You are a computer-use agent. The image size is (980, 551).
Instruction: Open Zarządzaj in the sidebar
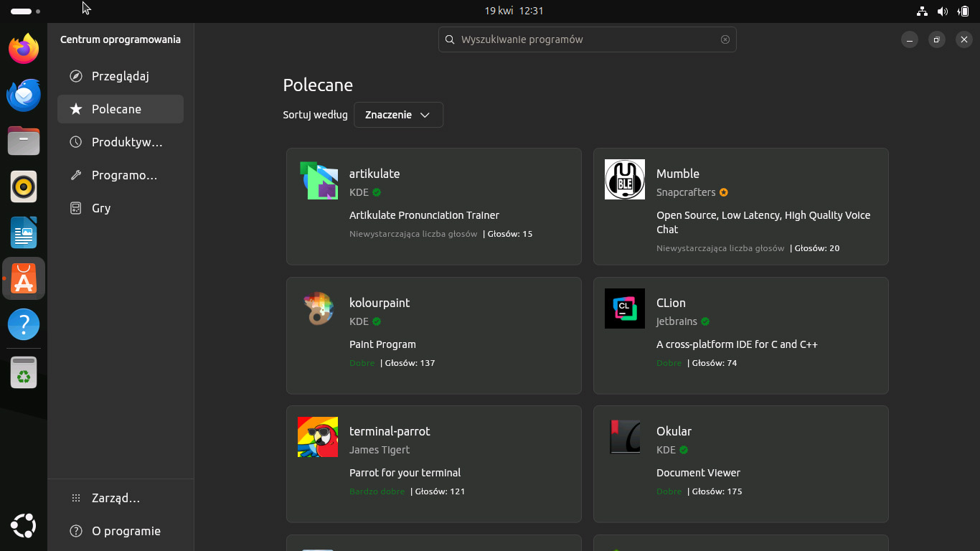click(121, 498)
